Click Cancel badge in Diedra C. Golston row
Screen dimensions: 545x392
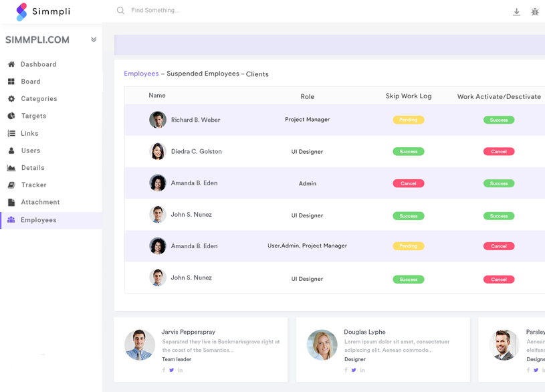[x=499, y=152]
